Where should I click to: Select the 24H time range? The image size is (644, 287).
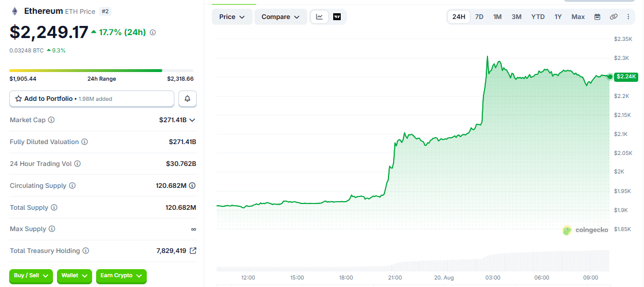click(459, 17)
